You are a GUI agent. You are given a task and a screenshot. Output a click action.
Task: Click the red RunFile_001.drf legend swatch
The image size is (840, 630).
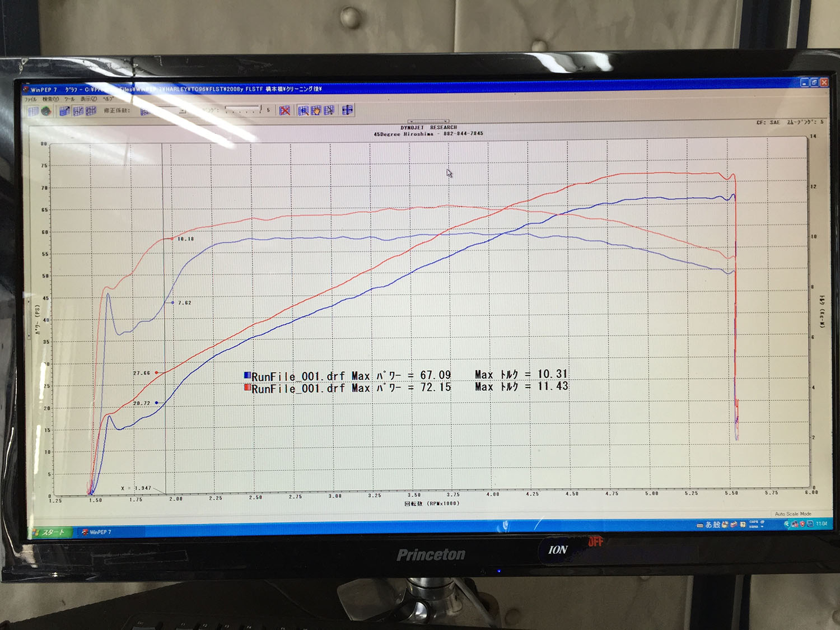[247, 388]
